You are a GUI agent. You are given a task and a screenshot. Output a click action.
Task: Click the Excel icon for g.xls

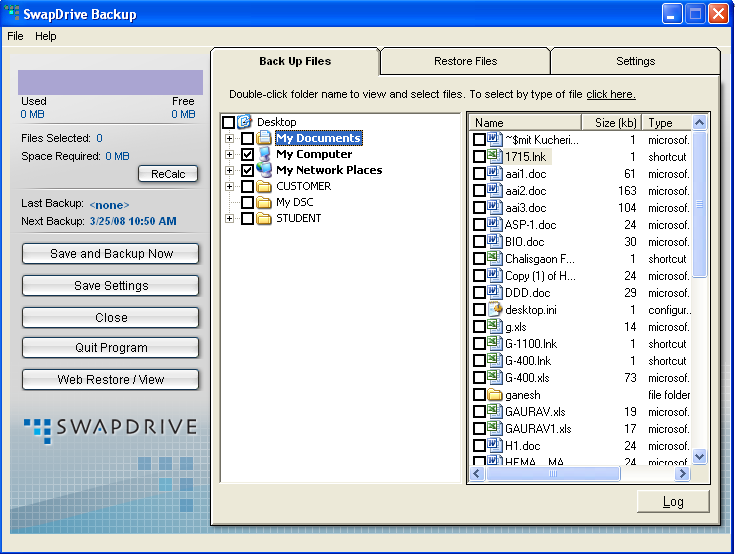494,326
